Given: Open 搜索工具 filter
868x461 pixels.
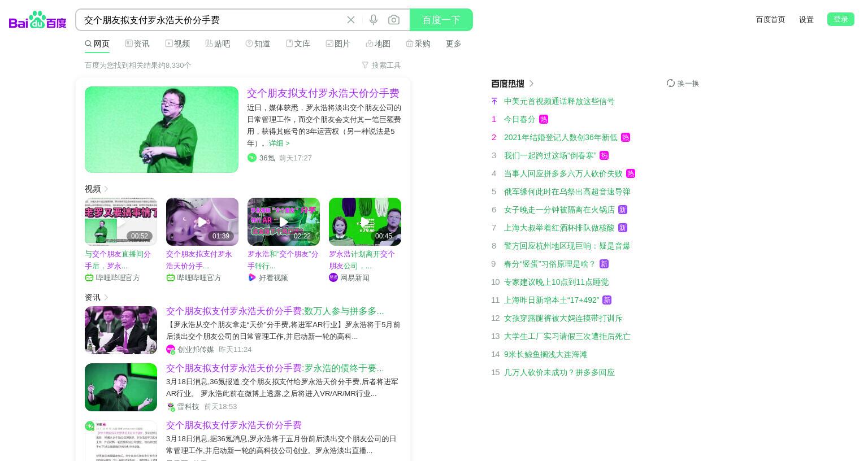Looking at the screenshot, I should (x=381, y=66).
